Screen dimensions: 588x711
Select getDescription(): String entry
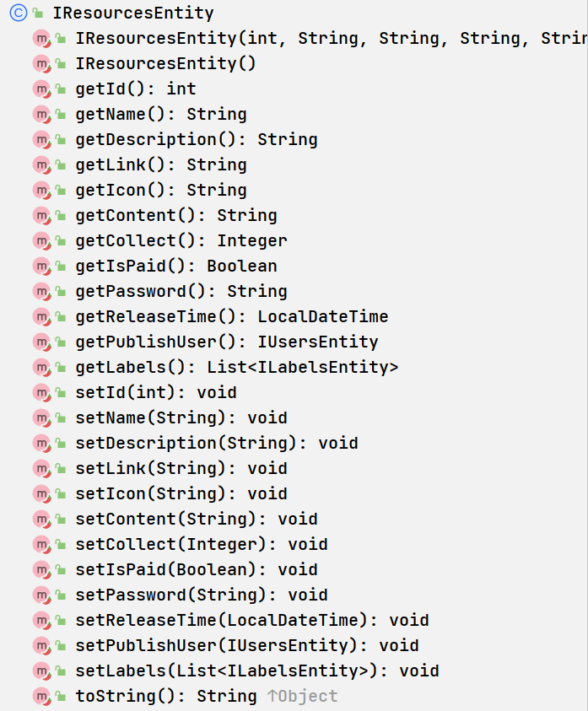[x=197, y=140]
